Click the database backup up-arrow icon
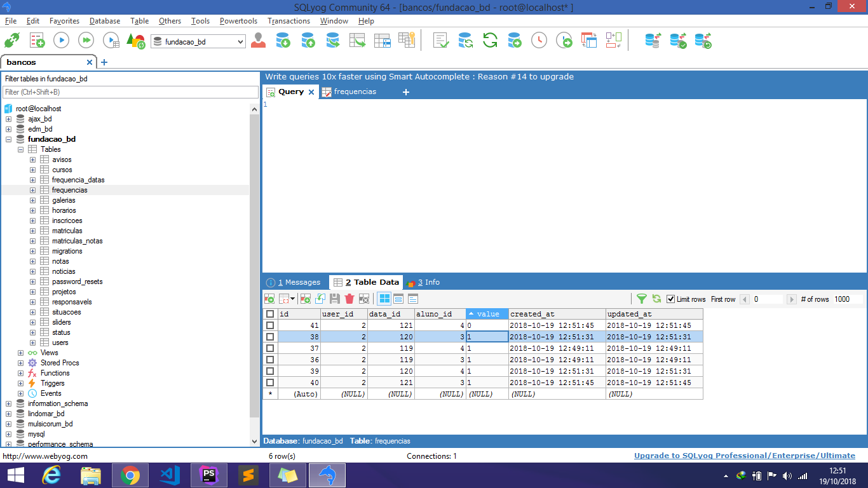Screen dimensions: 868x488 coord(308,41)
